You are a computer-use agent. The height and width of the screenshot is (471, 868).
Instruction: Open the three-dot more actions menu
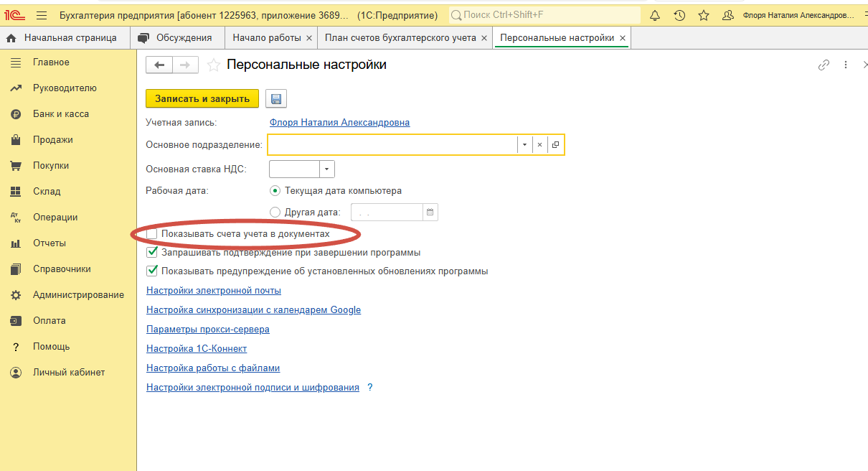(846, 65)
